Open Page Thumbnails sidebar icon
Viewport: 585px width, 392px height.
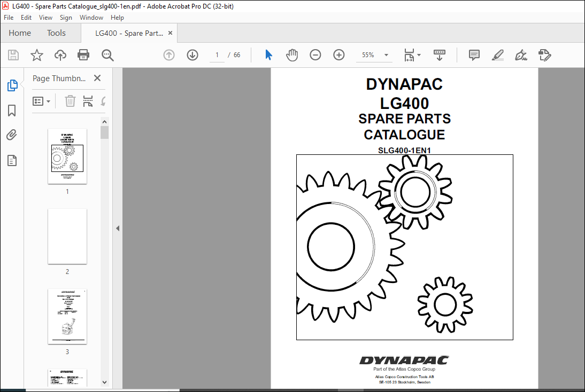point(12,85)
